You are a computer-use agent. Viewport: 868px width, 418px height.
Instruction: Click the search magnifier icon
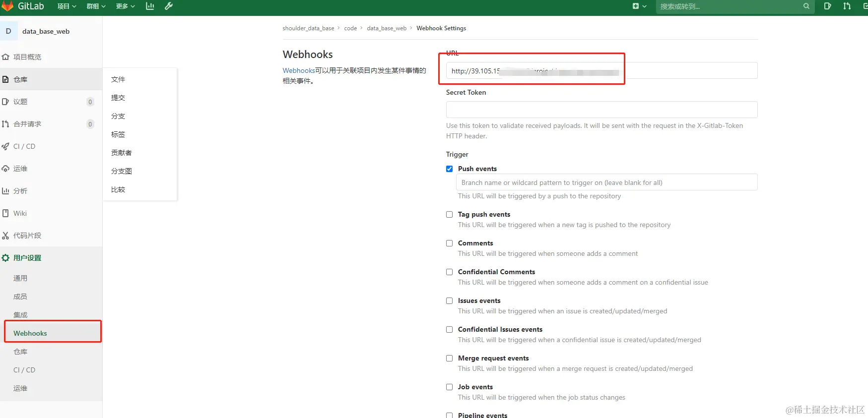pyautogui.click(x=806, y=6)
